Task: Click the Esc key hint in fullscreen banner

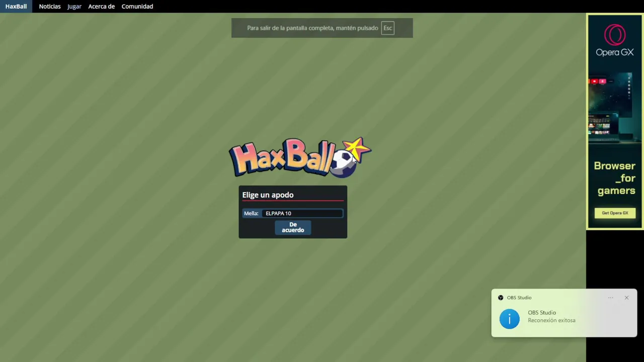Action: (x=387, y=28)
